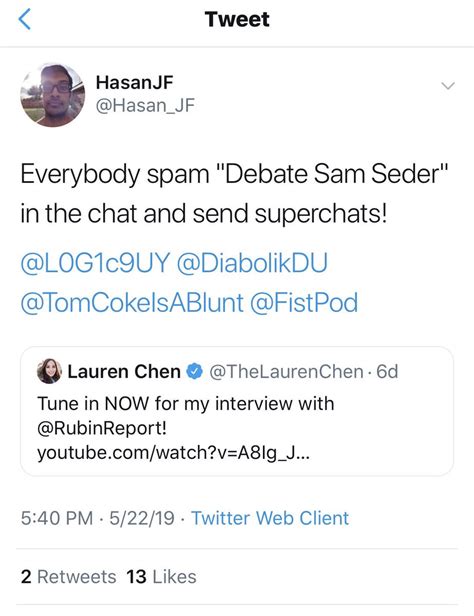Viewport: 474px width, 616px height.
Task: Open @RubinReport mention in quoted tweet
Action: pyautogui.click(x=102, y=428)
